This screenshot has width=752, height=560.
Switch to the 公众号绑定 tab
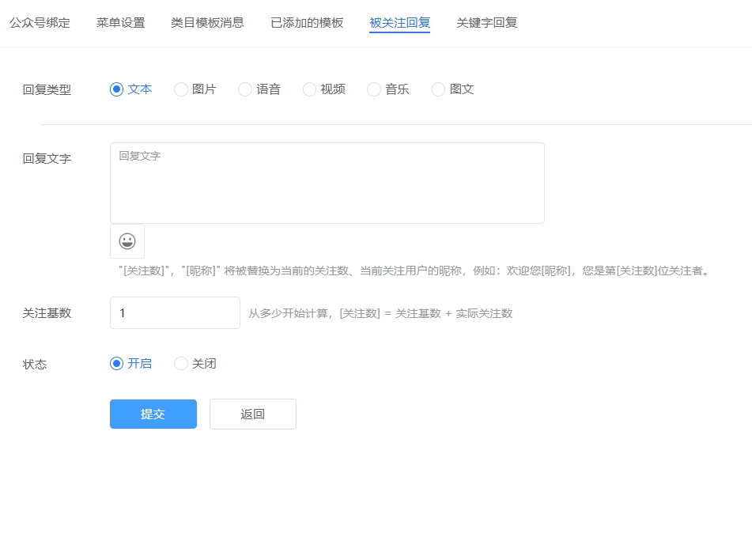pos(39,23)
